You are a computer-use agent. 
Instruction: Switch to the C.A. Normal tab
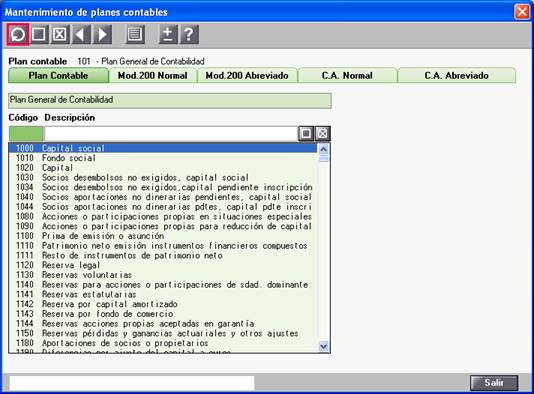347,76
